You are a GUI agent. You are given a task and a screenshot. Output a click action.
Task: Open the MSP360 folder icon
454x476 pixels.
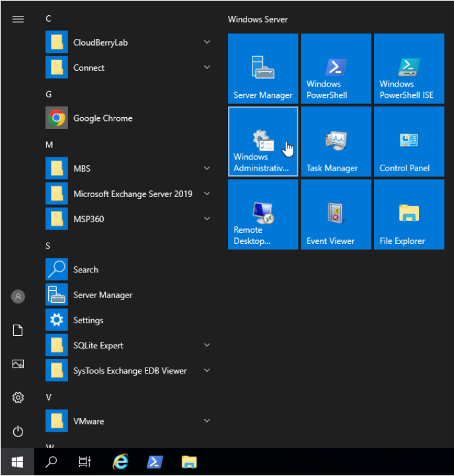point(57,219)
